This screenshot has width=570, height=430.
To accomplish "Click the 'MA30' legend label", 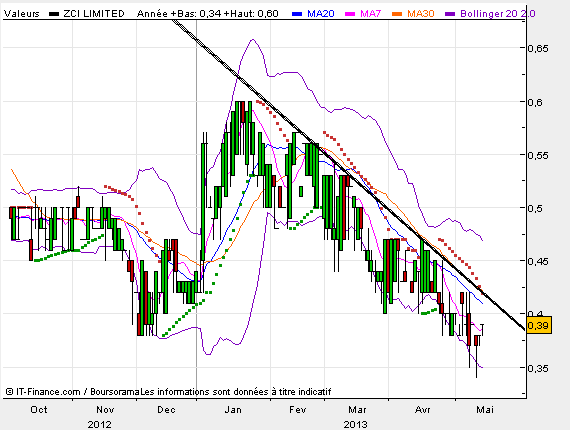I will coord(421,14).
